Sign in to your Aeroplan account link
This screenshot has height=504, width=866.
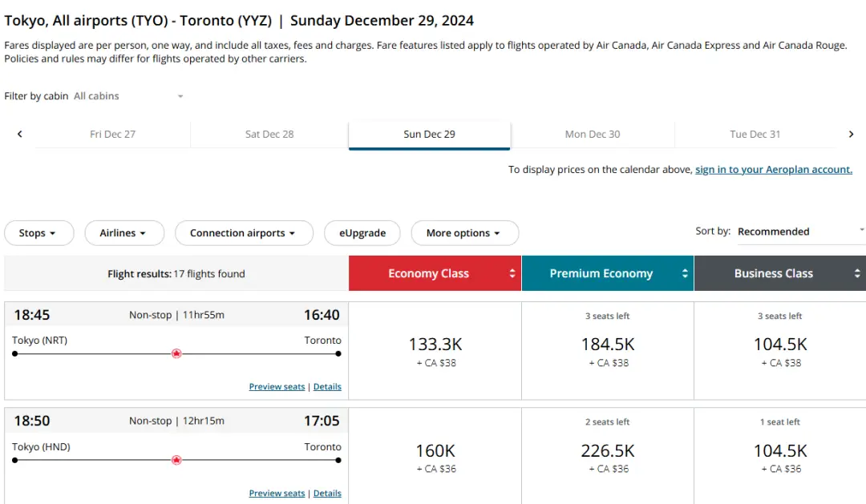pyautogui.click(x=773, y=170)
